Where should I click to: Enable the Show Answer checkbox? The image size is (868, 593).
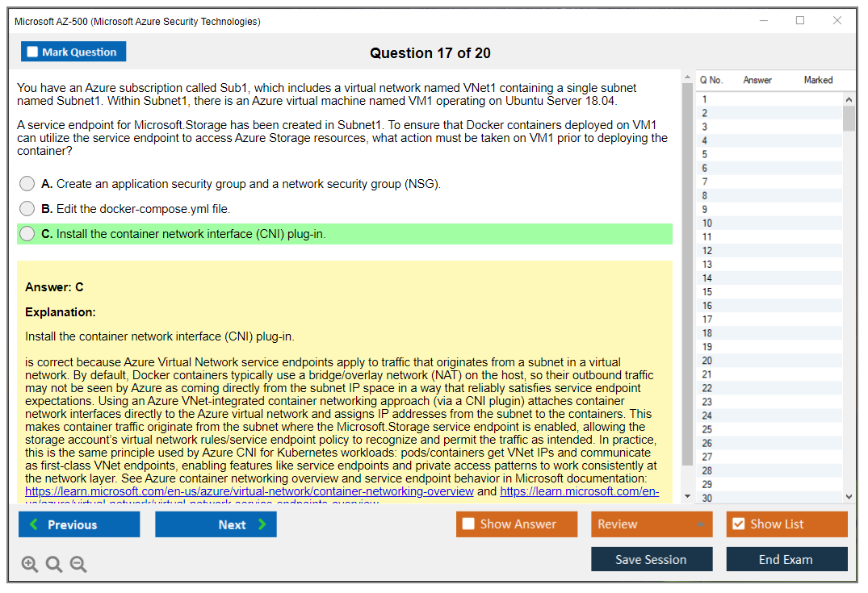468,524
